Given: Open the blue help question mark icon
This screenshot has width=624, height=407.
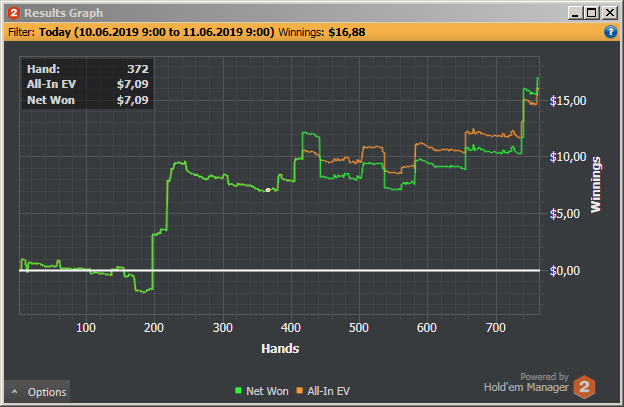Looking at the screenshot, I should 610,32.
